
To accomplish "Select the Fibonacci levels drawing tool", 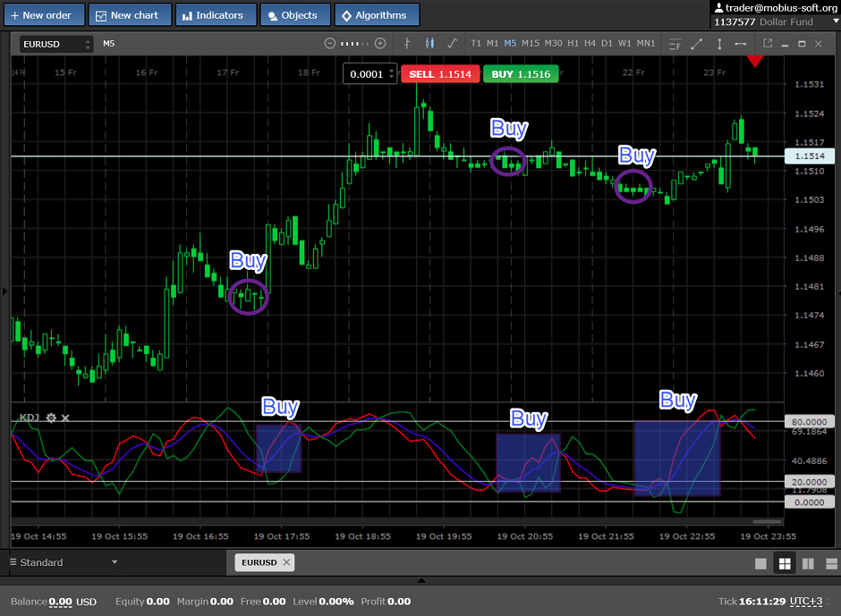I will tap(675, 44).
